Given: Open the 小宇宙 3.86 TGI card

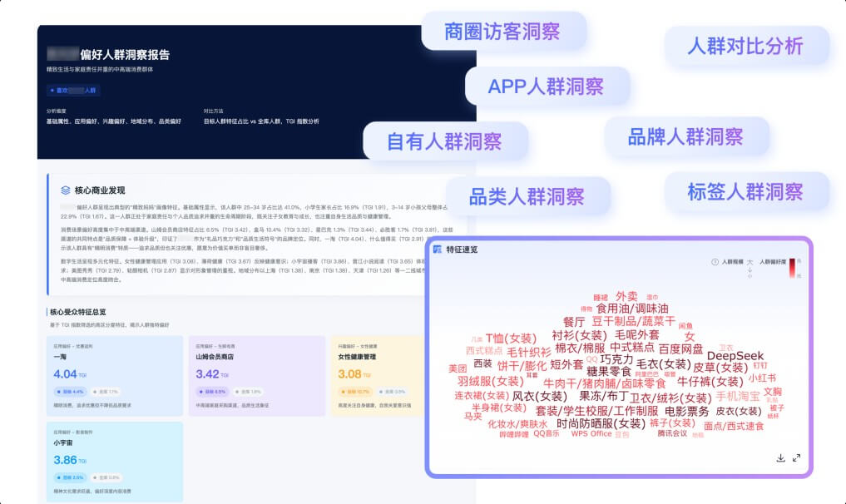Looking at the screenshot, I should (115, 462).
